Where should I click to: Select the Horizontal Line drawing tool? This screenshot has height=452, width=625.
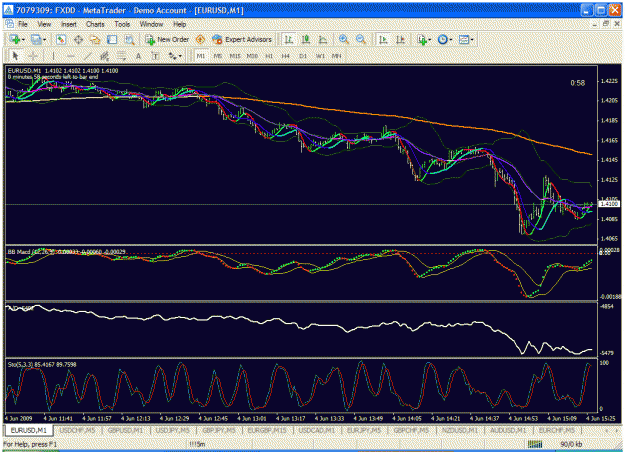coord(71,56)
